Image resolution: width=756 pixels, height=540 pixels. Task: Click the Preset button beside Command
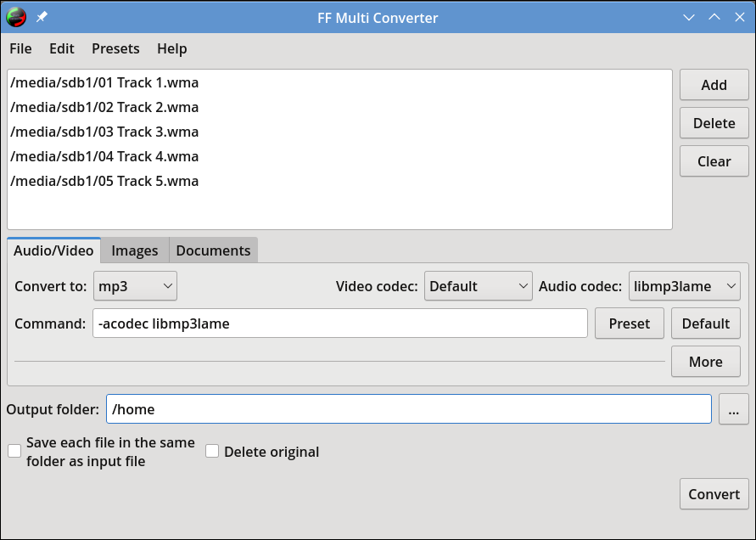(630, 323)
